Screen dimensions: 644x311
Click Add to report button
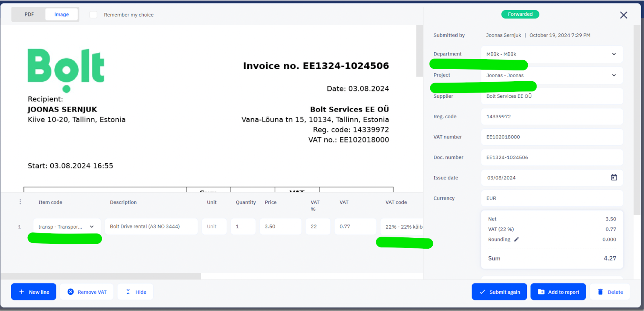(558, 292)
